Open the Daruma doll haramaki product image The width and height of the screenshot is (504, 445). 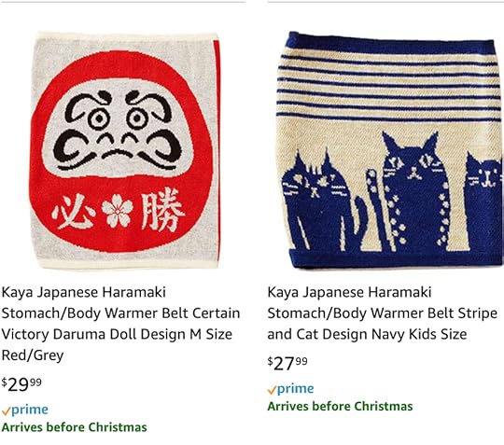coord(125,150)
